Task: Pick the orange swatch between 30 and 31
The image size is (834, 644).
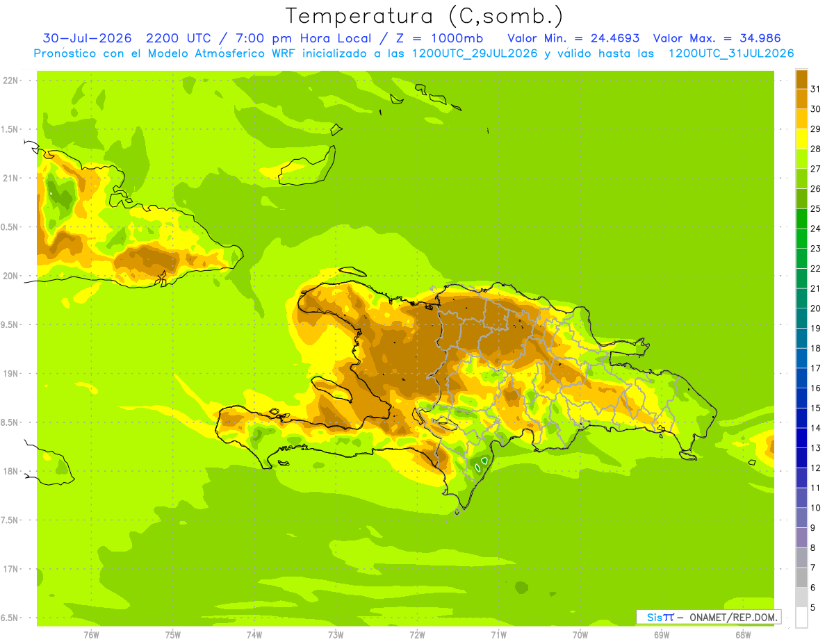Action: pyautogui.click(x=801, y=99)
